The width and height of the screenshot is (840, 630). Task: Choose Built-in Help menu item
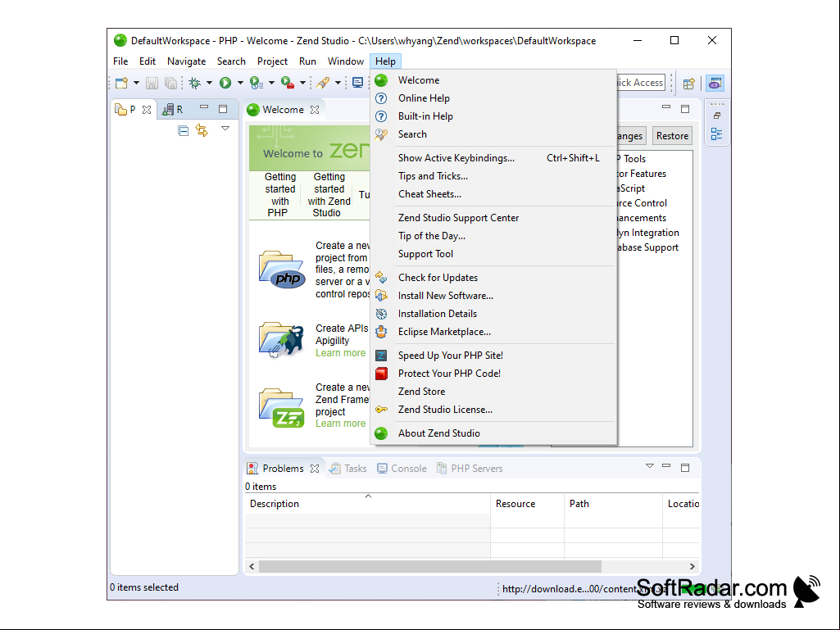click(493, 116)
